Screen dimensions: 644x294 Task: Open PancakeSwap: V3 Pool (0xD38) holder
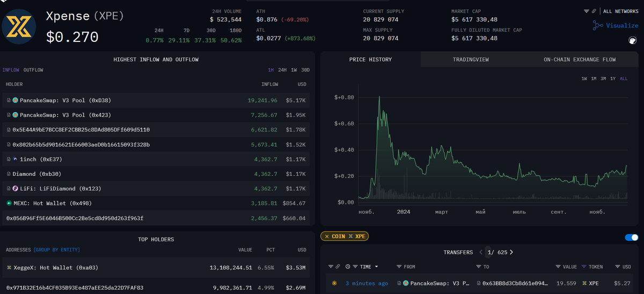(x=65, y=101)
